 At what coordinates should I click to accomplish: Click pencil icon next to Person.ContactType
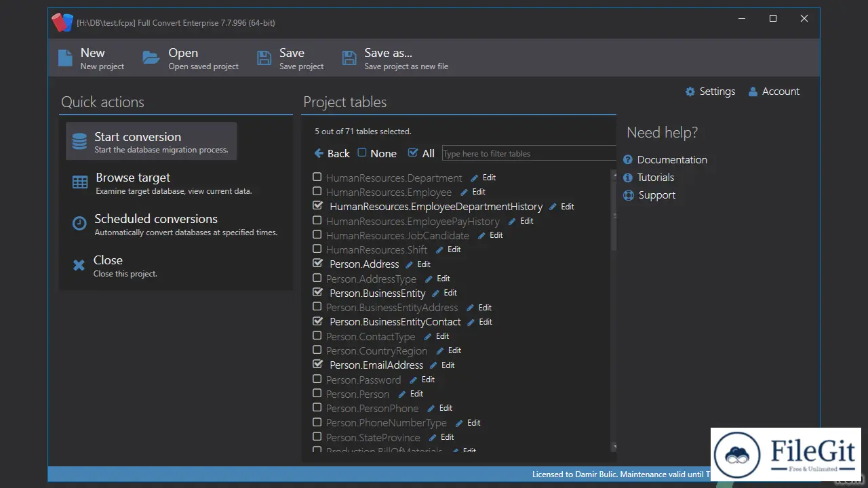[x=428, y=336]
